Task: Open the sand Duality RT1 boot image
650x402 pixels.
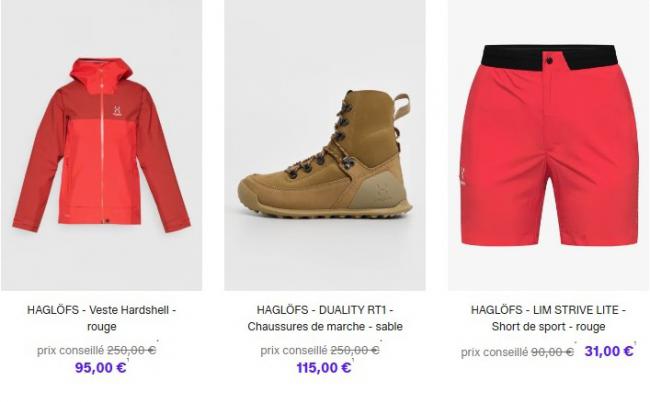Action: point(325,145)
